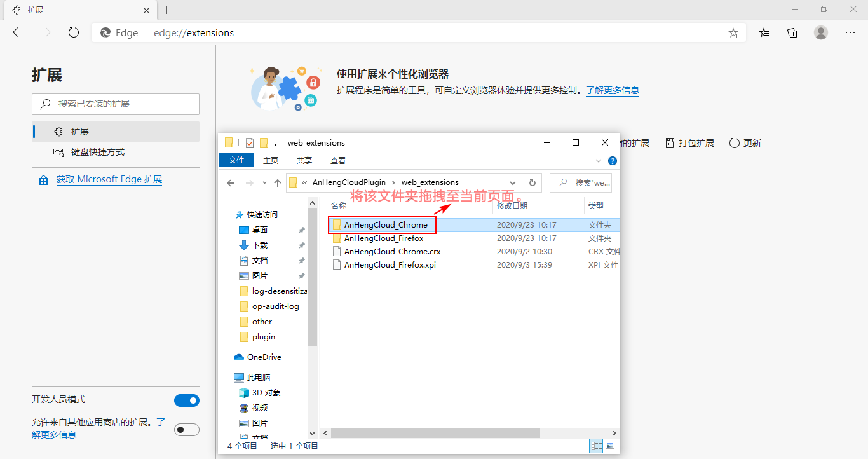Screen dimensions: 868x459
Task: Open the 查看 ribbon tab in Explorer
Action: click(338, 160)
